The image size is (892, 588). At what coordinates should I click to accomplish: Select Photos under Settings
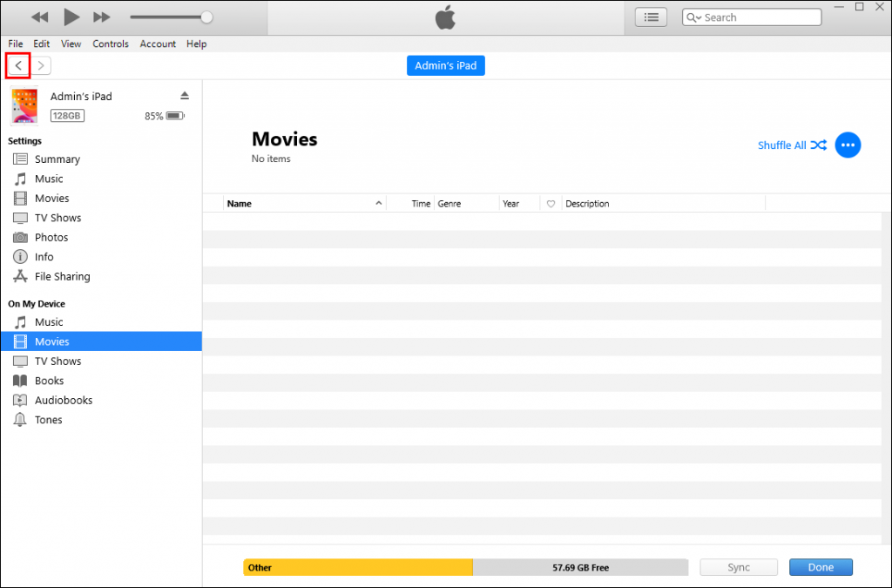coord(101,237)
